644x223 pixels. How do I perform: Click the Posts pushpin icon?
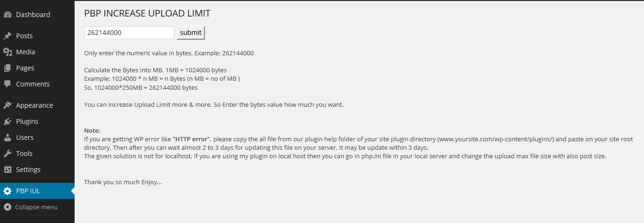click(x=8, y=36)
